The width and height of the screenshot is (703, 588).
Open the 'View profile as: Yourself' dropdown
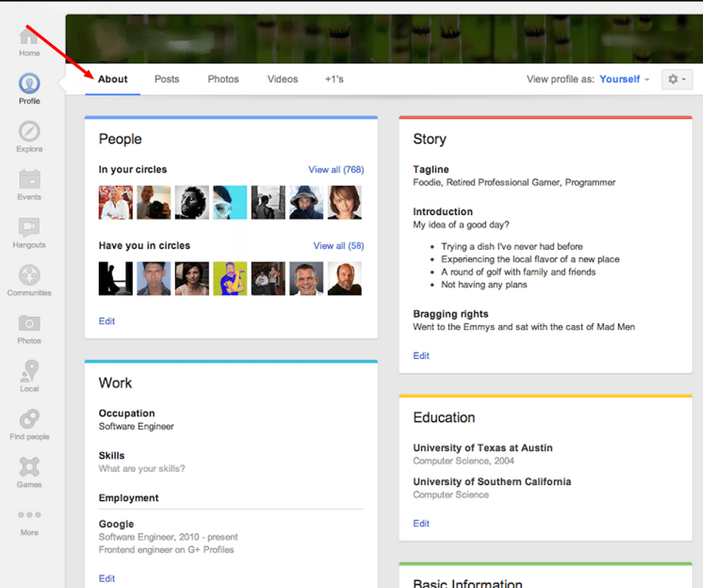624,79
